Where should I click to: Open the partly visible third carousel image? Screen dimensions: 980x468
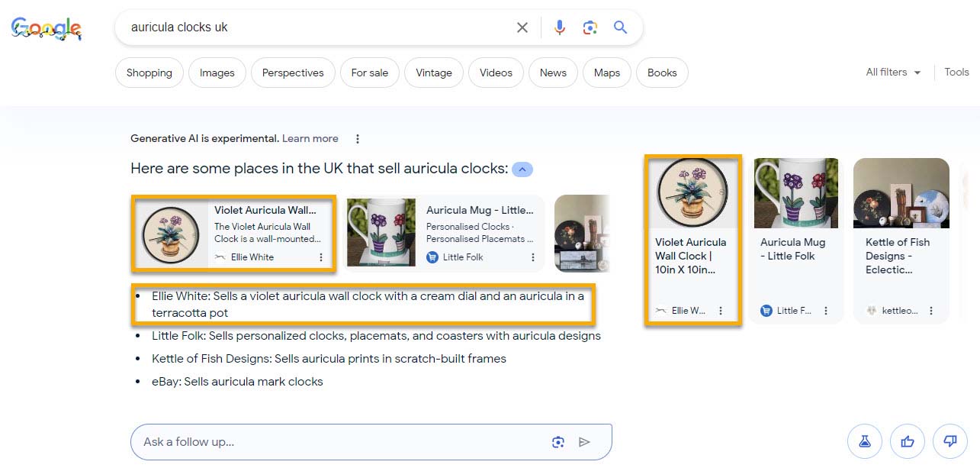pos(582,234)
